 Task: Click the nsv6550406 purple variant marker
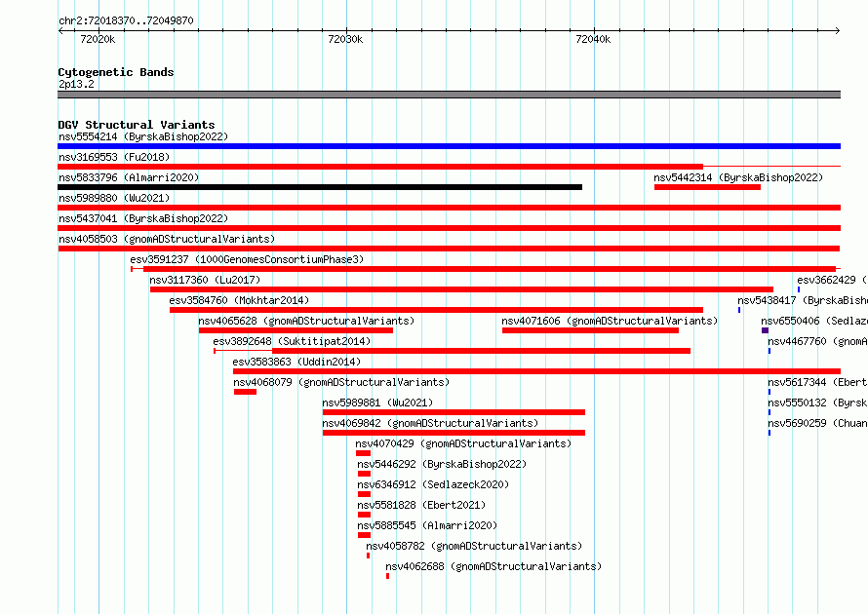(x=765, y=330)
